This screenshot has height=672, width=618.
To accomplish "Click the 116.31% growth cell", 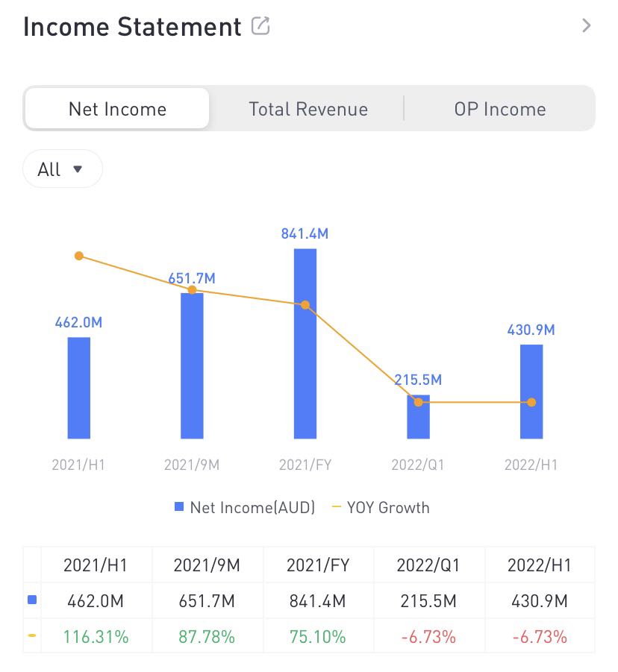I will (96, 637).
